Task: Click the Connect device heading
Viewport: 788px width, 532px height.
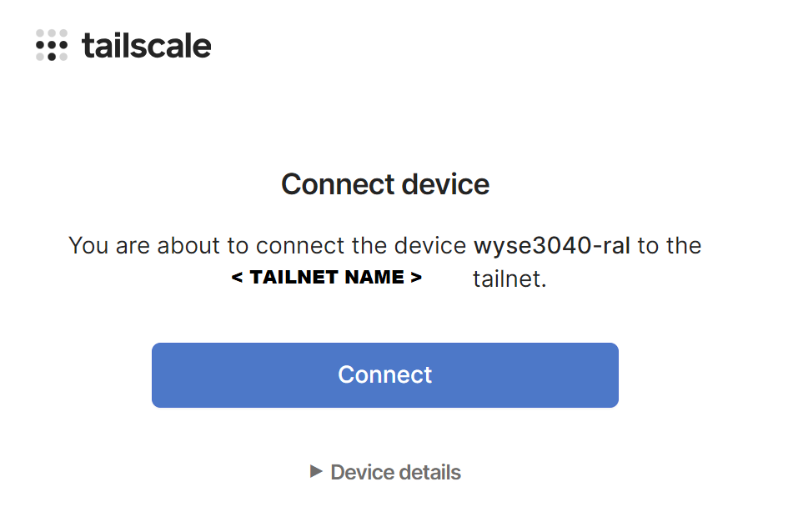Action: 385,184
